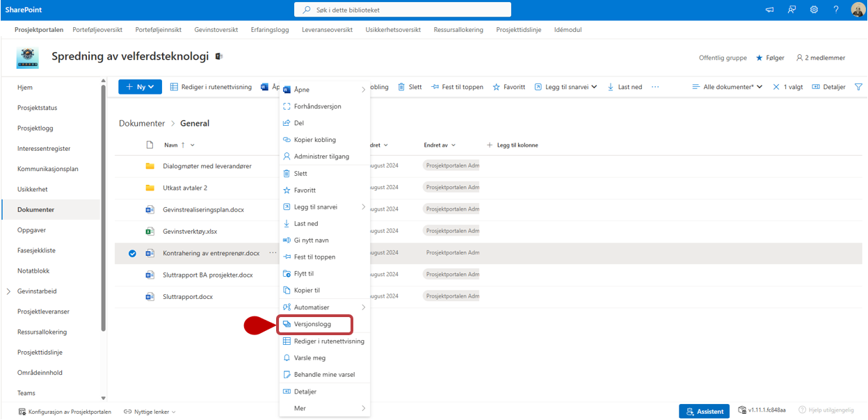
Task: Choose Gi nytt navn in context menu
Action: tap(311, 240)
